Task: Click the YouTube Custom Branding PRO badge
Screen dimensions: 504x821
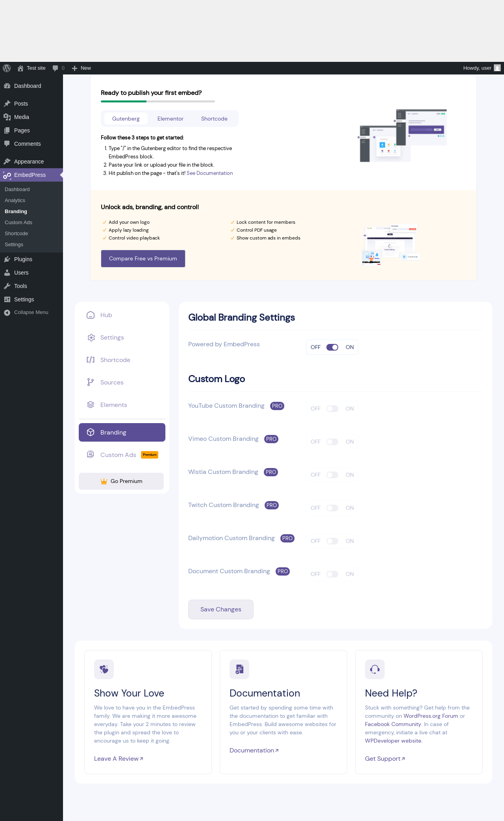Action: (x=277, y=406)
